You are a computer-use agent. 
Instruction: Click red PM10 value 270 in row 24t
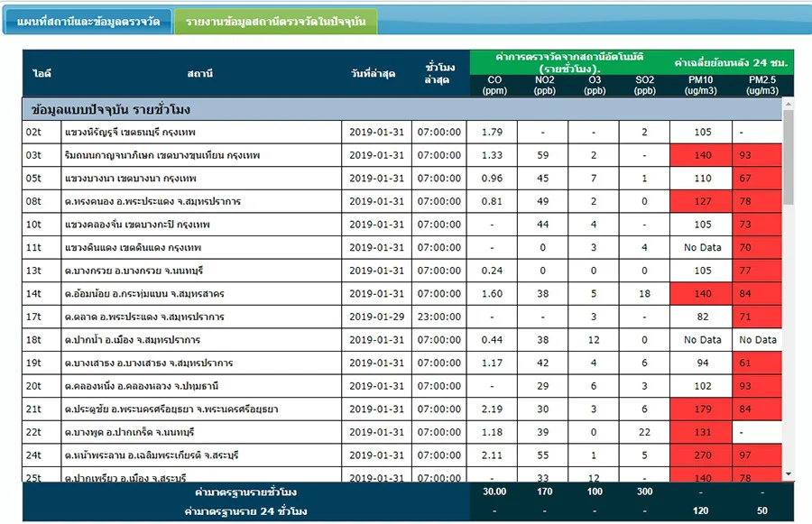coord(701,455)
